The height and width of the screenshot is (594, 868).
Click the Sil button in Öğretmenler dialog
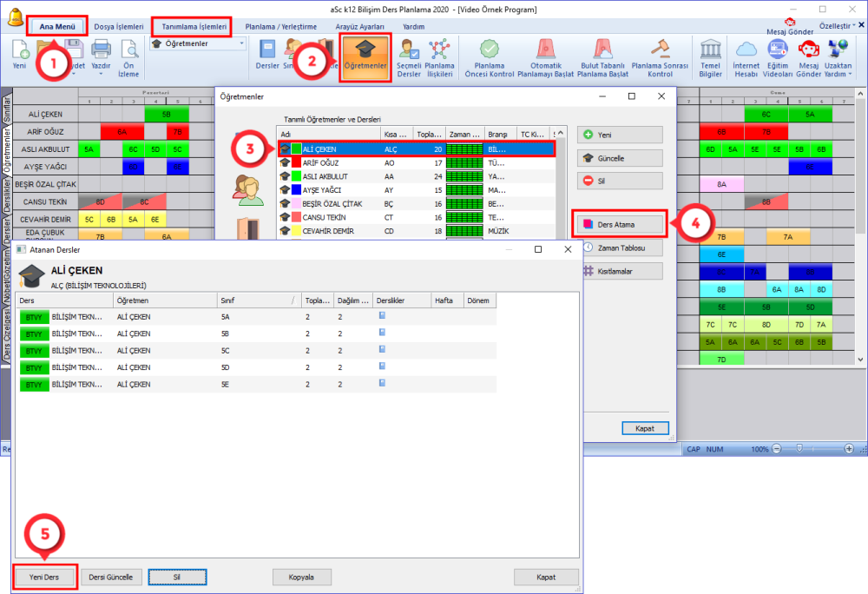620,181
